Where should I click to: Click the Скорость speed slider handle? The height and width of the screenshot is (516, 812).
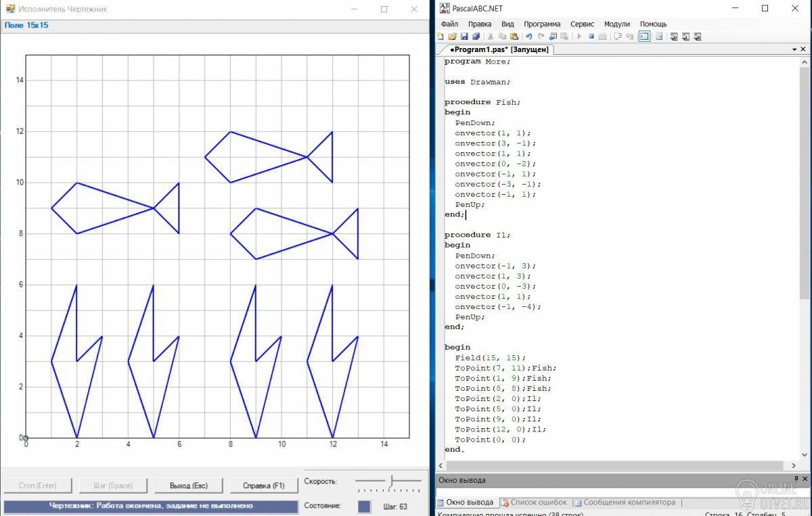[390, 481]
